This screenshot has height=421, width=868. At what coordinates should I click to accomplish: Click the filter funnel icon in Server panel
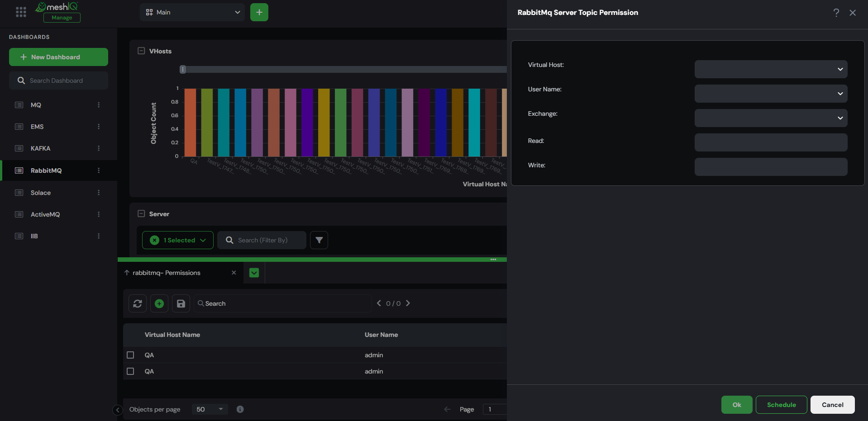click(319, 240)
